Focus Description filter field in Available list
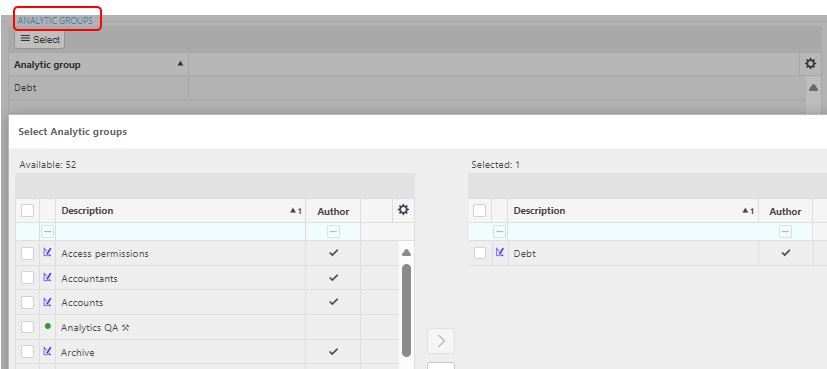This screenshot has height=369, width=827. pos(180,231)
